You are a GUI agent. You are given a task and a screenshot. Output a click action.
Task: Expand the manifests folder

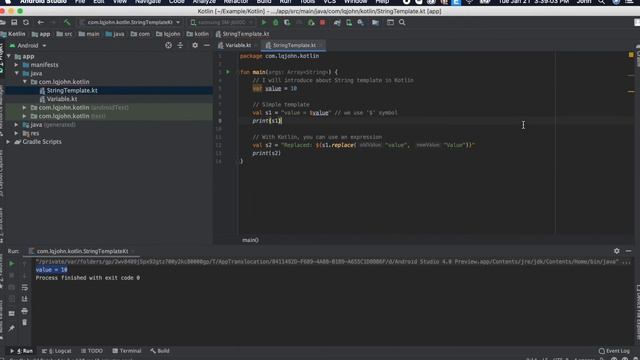pyautogui.click(x=16, y=65)
